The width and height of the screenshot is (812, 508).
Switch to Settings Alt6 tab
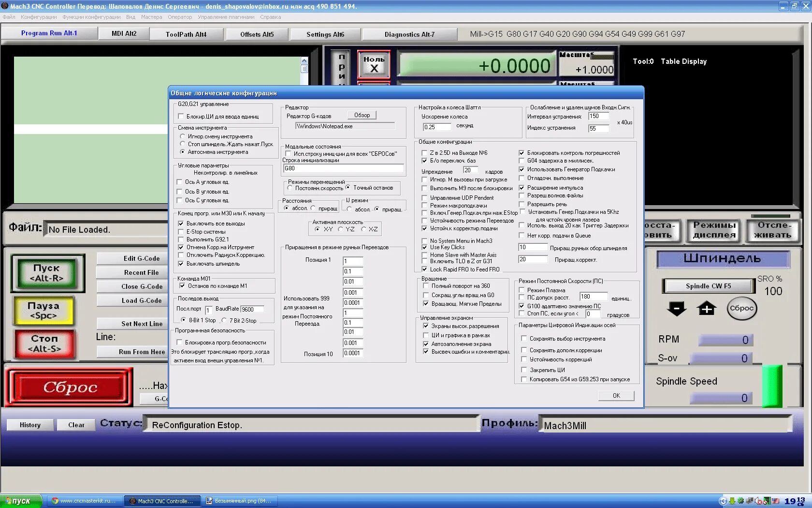pos(325,34)
